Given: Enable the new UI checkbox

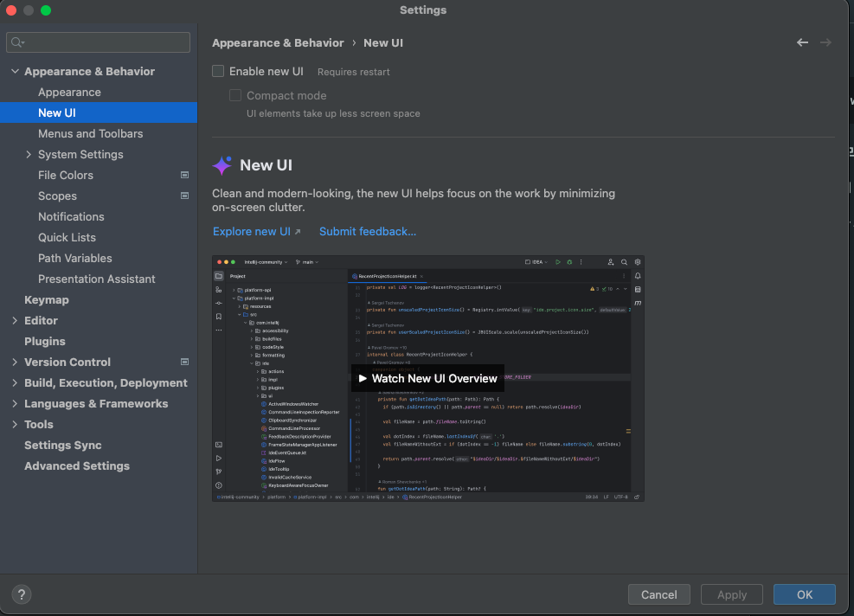Looking at the screenshot, I should pos(218,71).
